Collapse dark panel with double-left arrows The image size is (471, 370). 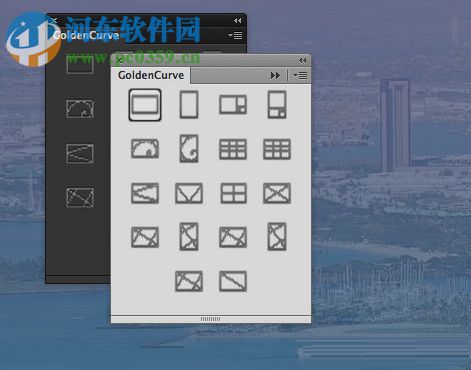coord(238,21)
